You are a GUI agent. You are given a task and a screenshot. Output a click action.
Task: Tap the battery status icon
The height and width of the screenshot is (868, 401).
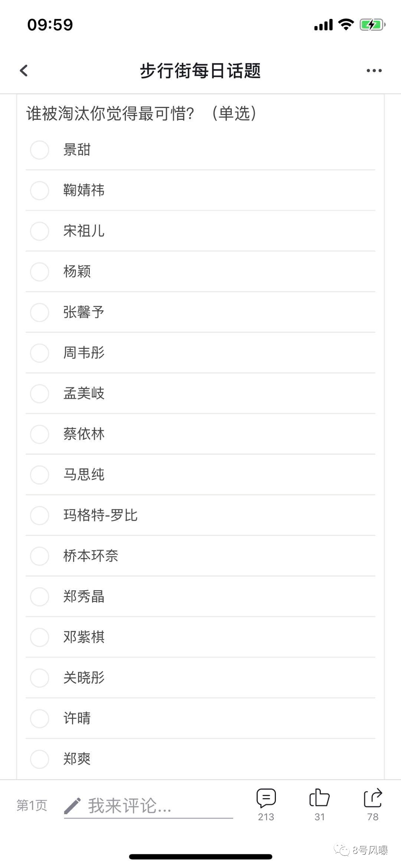click(x=372, y=25)
